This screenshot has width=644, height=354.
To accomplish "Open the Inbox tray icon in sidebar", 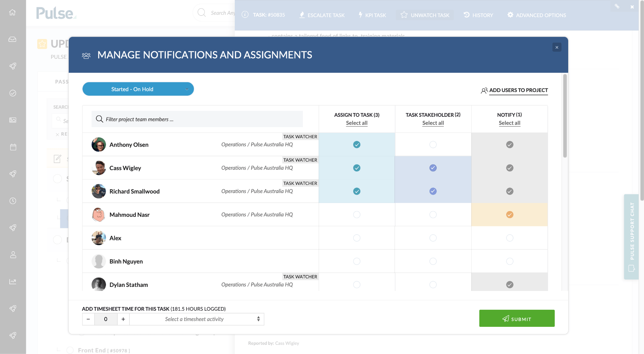I will pyautogui.click(x=12, y=39).
